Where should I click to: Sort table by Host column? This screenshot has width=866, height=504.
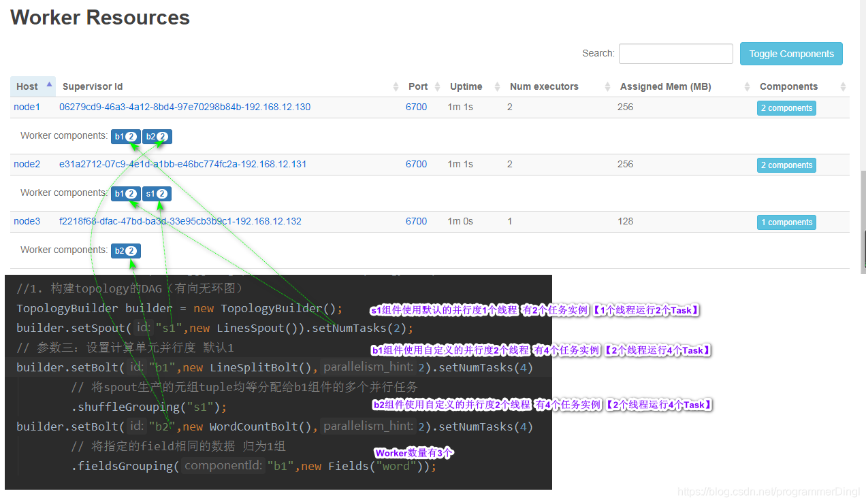click(x=33, y=86)
